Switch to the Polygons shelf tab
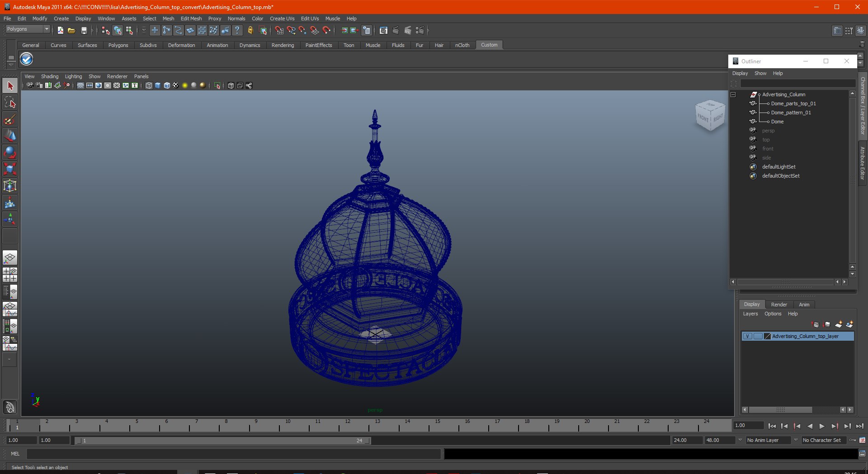Image resolution: width=868 pixels, height=474 pixels. tap(118, 45)
